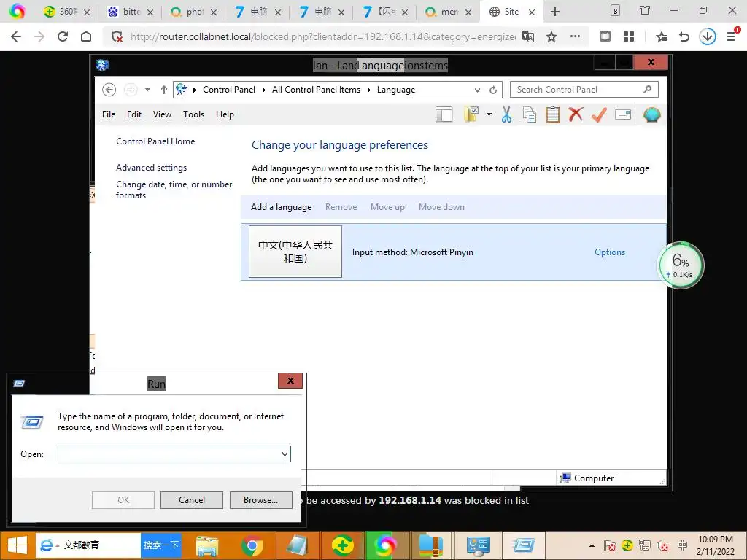Click the Paste clipboard icon in toolbar
This screenshot has height=560, width=747.
[553, 114]
